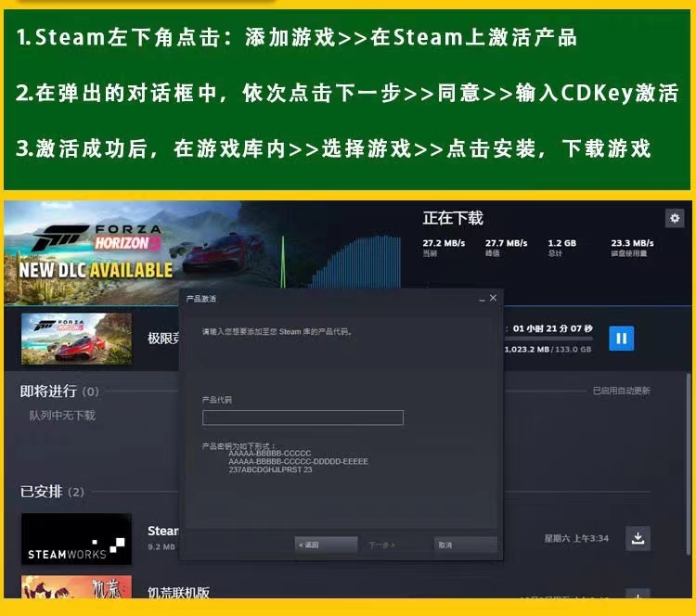Minimize the product activation dialog
Image resolution: width=696 pixels, height=616 pixels.
pos(482,299)
